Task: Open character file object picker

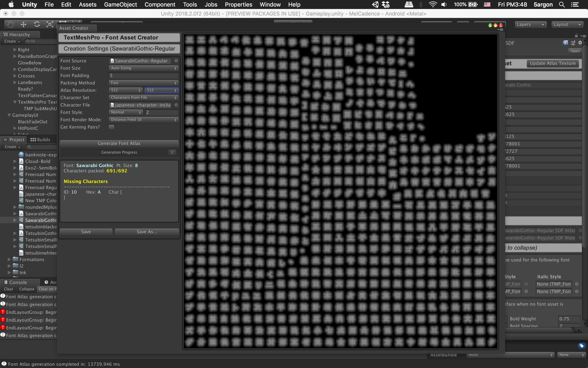Action: (176, 105)
